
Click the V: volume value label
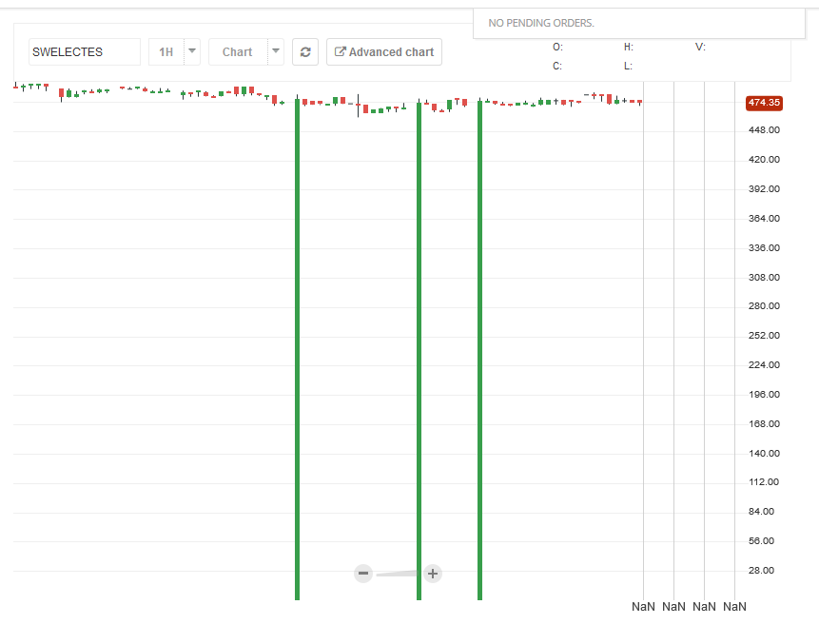[x=700, y=47]
